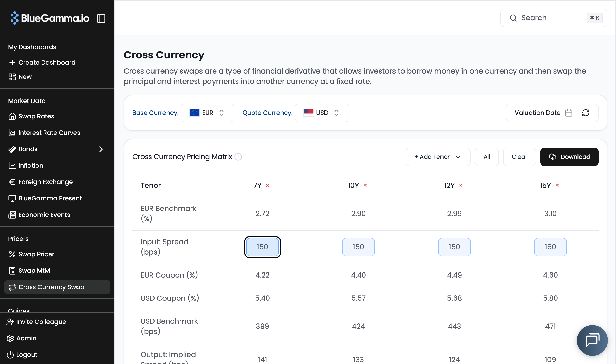Switch to the Swap Pricer page
The height and width of the screenshot is (364, 616).
click(36, 254)
